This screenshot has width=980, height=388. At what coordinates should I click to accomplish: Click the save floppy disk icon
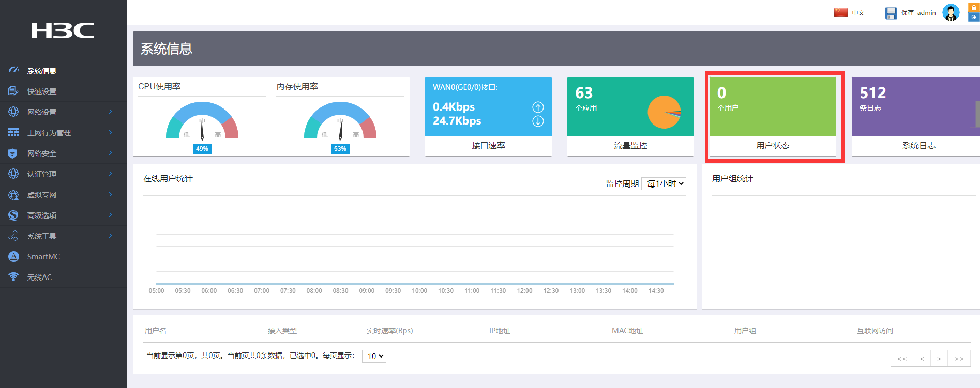(891, 13)
